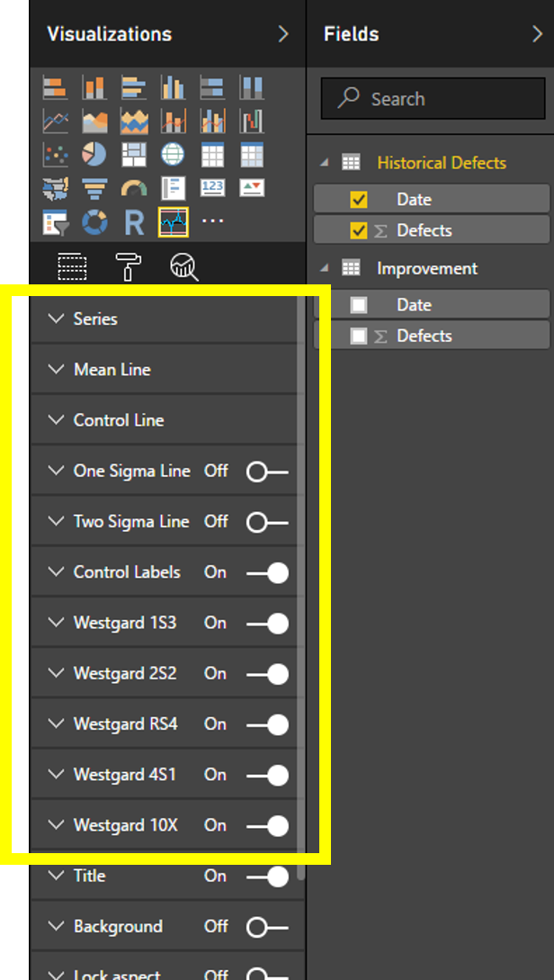Click the control chart custom visual

pos(173,221)
